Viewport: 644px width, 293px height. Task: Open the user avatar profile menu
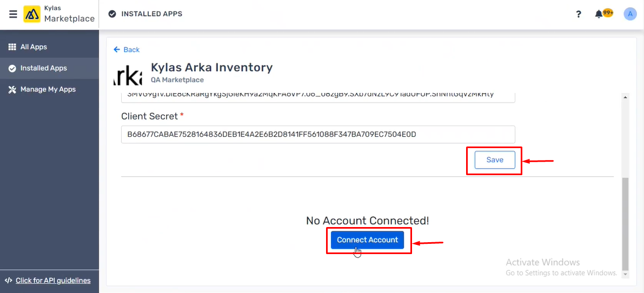tap(629, 14)
